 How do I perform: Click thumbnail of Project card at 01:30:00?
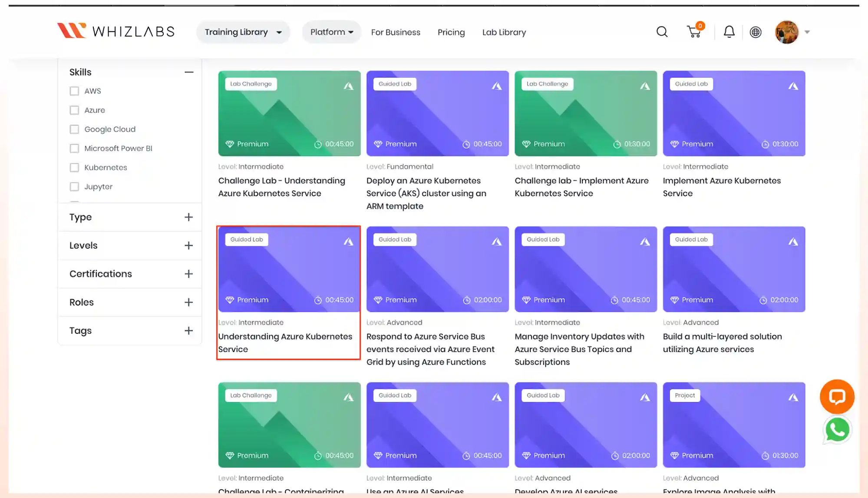pyautogui.click(x=734, y=425)
